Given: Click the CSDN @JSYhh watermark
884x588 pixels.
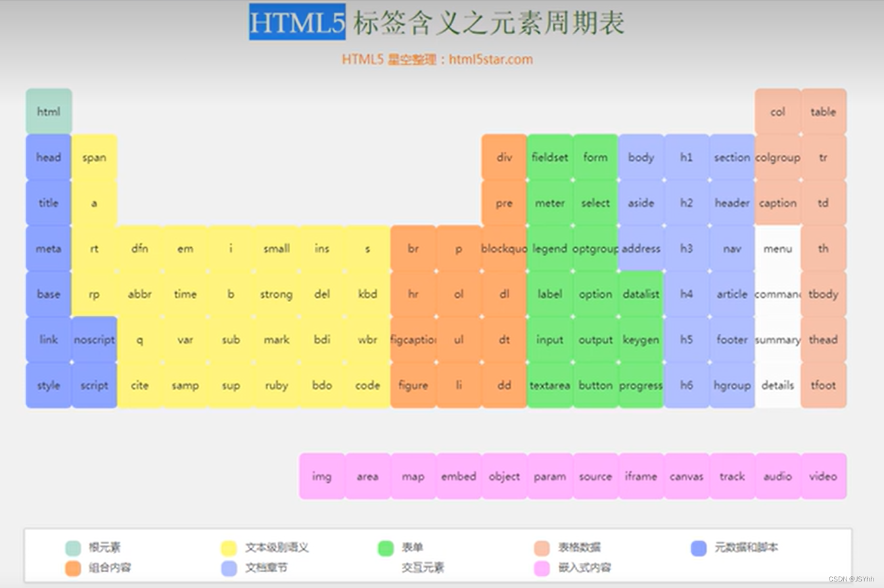Looking at the screenshot, I should (850, 579).
